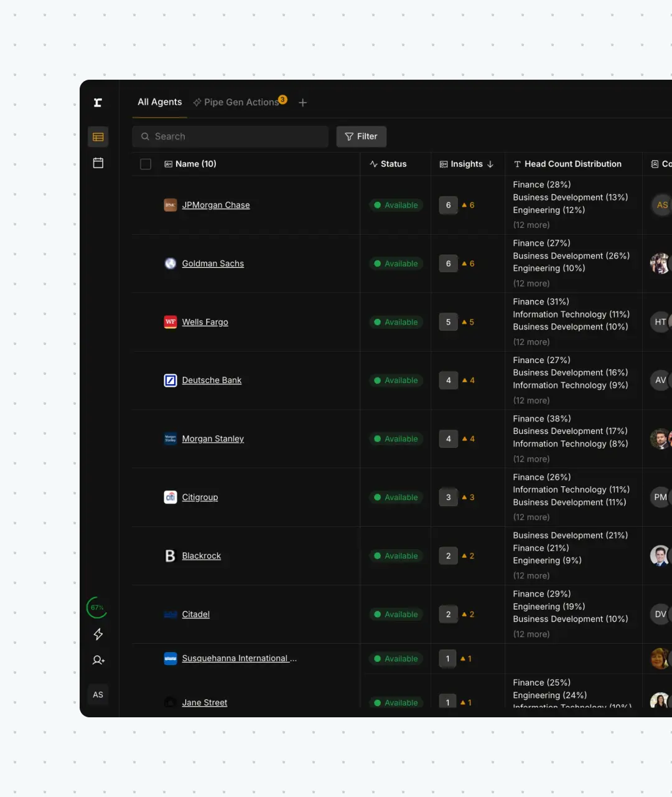672x797 pixels.
Task: Click the add user sidebar icon
Action: pos(98,660)
